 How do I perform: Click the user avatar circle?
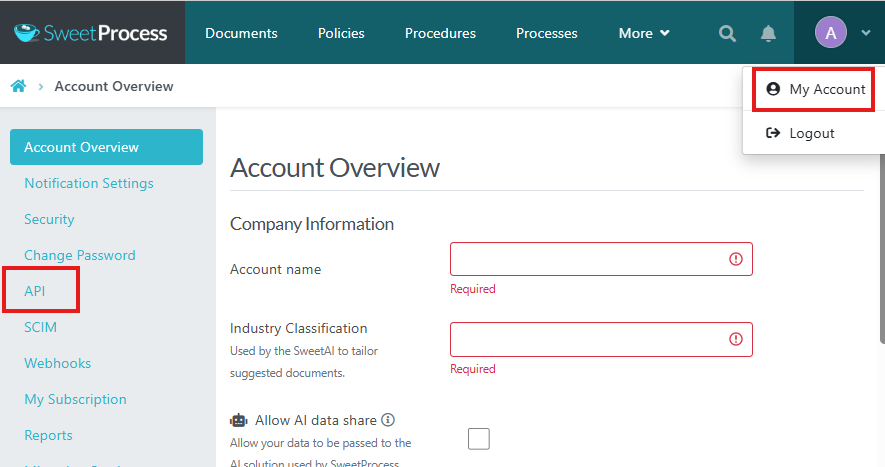tap(830, 33)
